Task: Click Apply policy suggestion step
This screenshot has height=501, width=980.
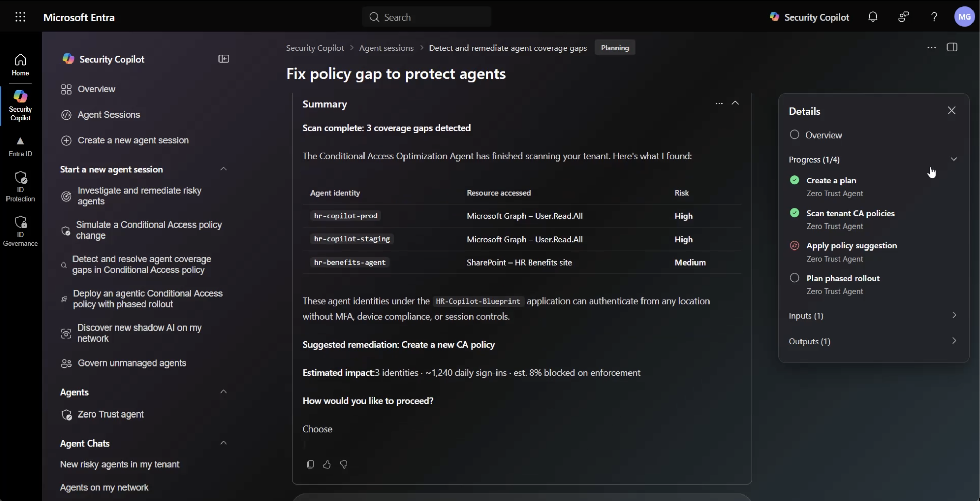Action: pyautogui.click(x=851, y=246)
